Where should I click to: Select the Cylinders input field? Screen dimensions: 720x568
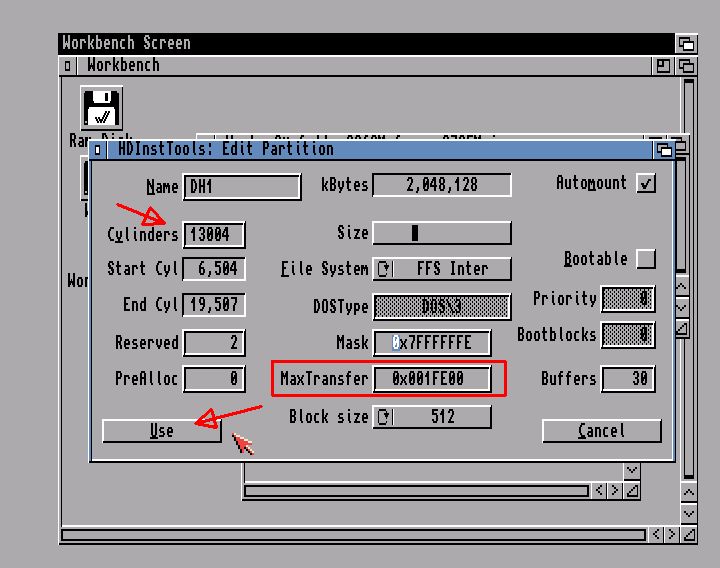point(213,235)
